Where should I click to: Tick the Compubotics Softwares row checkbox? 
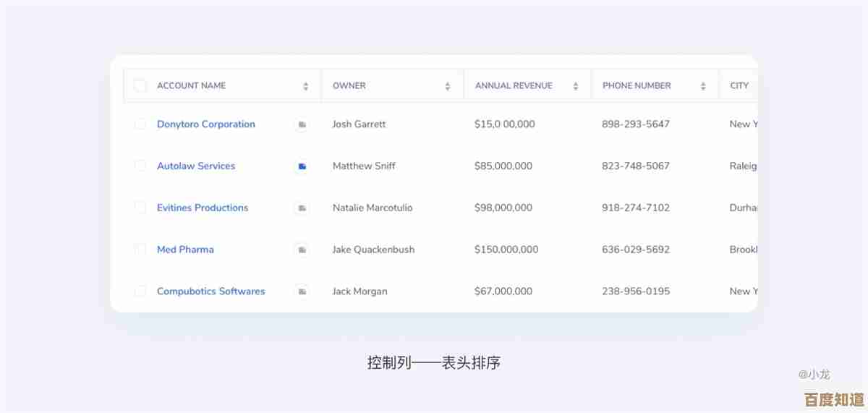140,291
